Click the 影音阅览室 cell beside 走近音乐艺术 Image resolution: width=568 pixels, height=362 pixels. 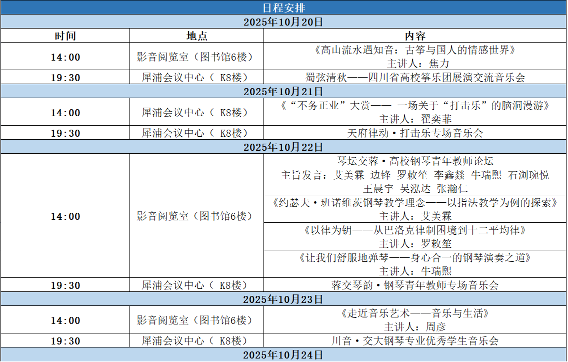(x=196, y=320)
